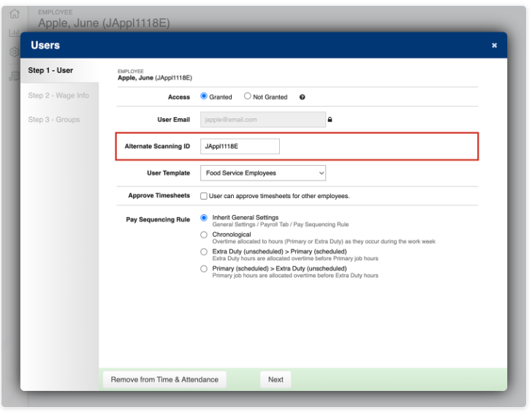
Task: Select Primary > Extra Duty pay rule
Action: click(204, 269)
